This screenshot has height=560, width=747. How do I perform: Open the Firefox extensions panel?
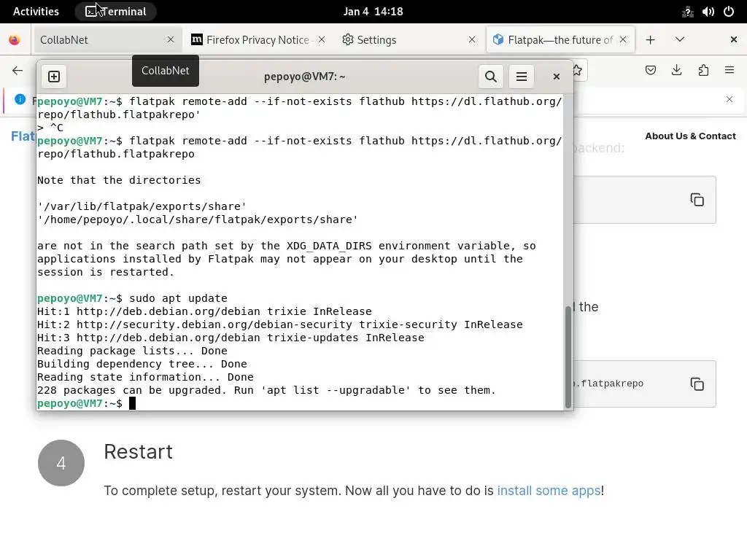[703, 71]
